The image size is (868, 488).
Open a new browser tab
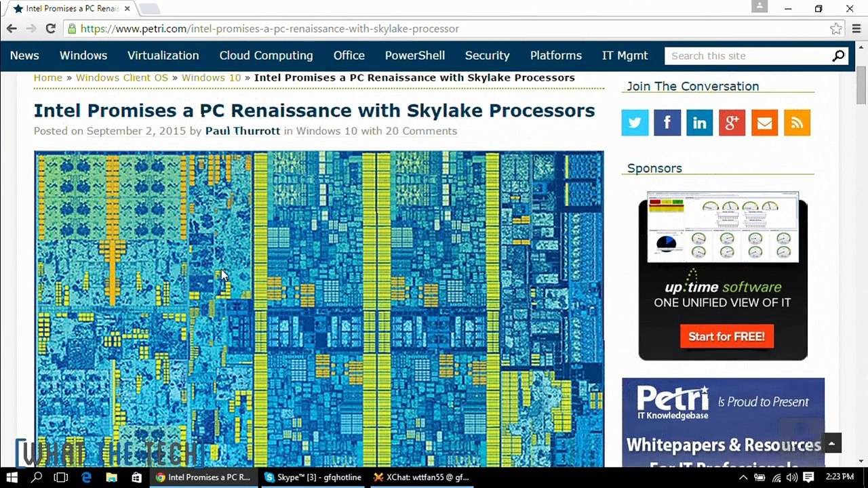point(149,9)
